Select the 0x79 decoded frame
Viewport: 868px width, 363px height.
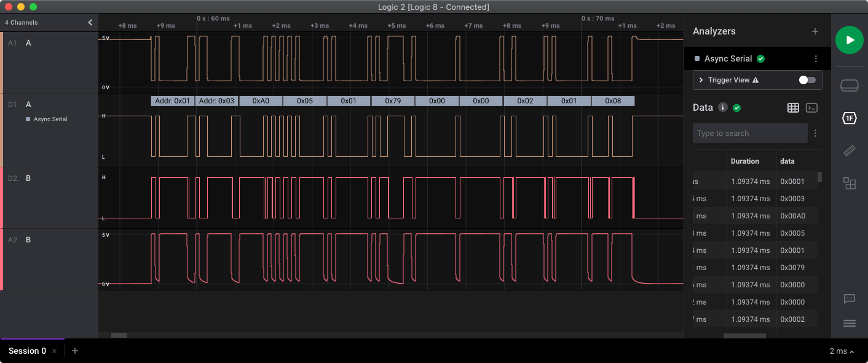[393, 101]
